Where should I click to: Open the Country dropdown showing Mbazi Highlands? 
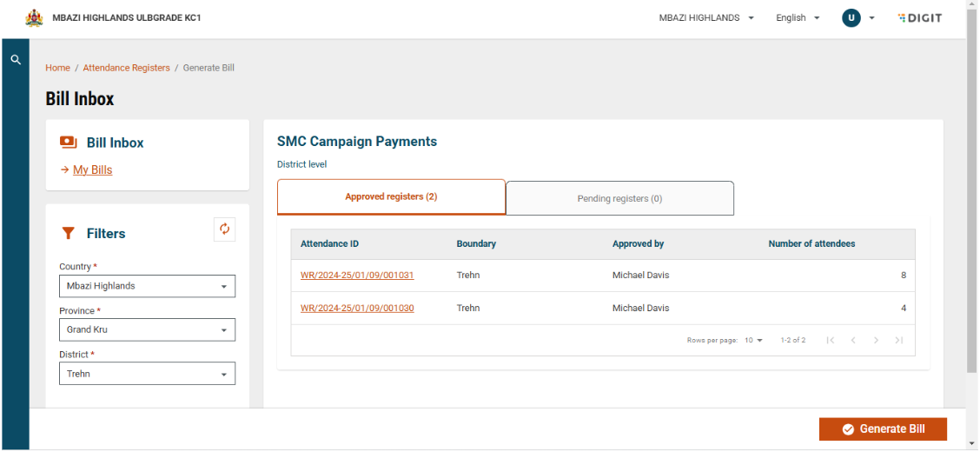[147, 286]
